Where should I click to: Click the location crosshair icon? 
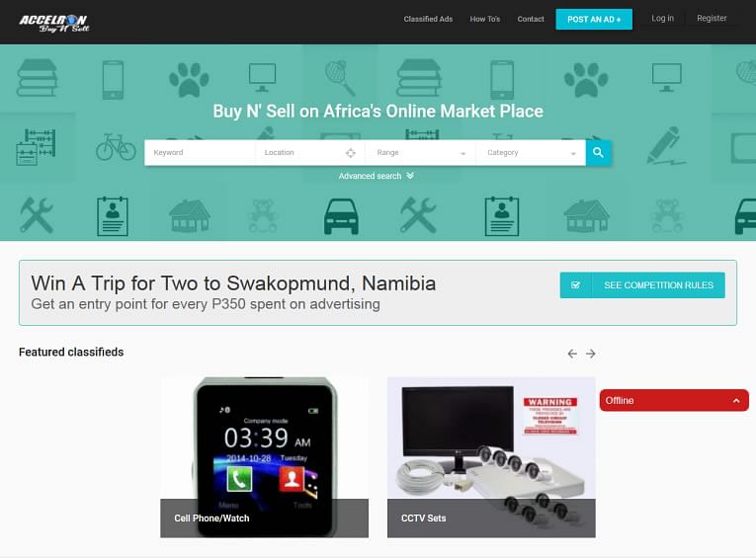click(x=351, y=153)
